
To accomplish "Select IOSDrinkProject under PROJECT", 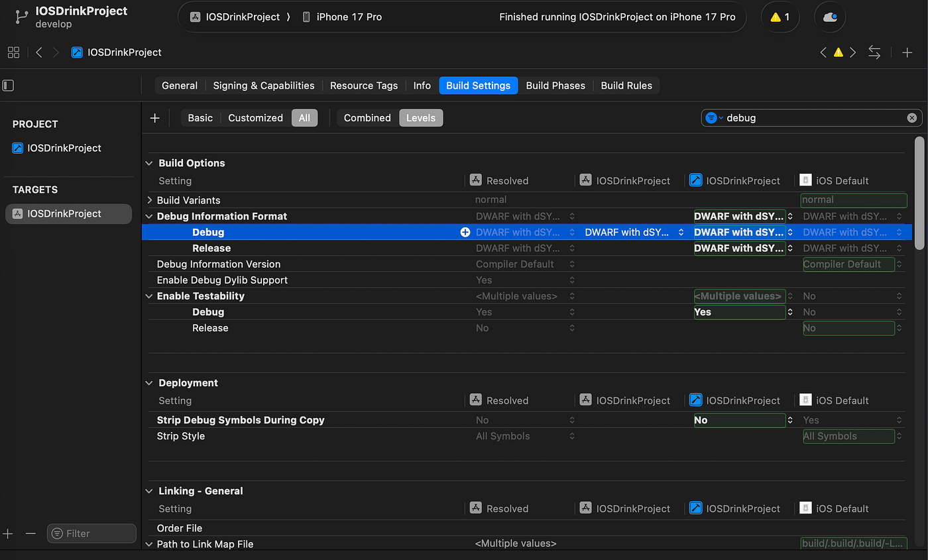I will (65, 148).
